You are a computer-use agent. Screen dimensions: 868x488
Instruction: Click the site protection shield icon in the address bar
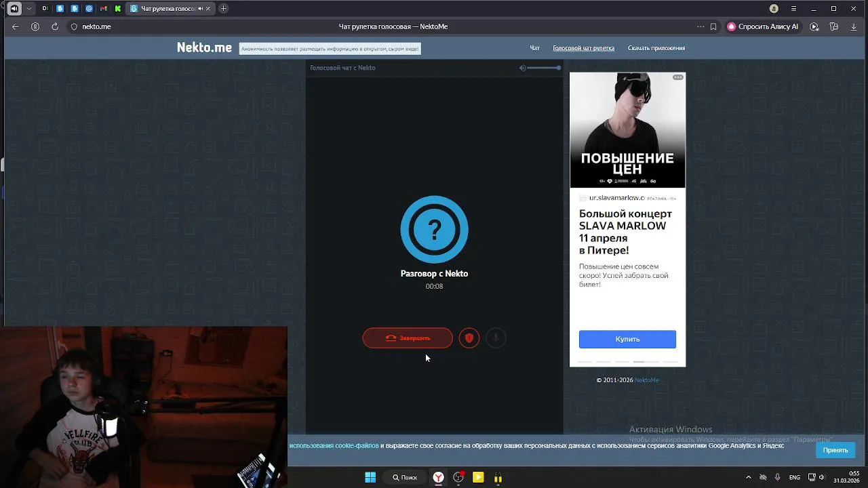click(x=74, y=26)
